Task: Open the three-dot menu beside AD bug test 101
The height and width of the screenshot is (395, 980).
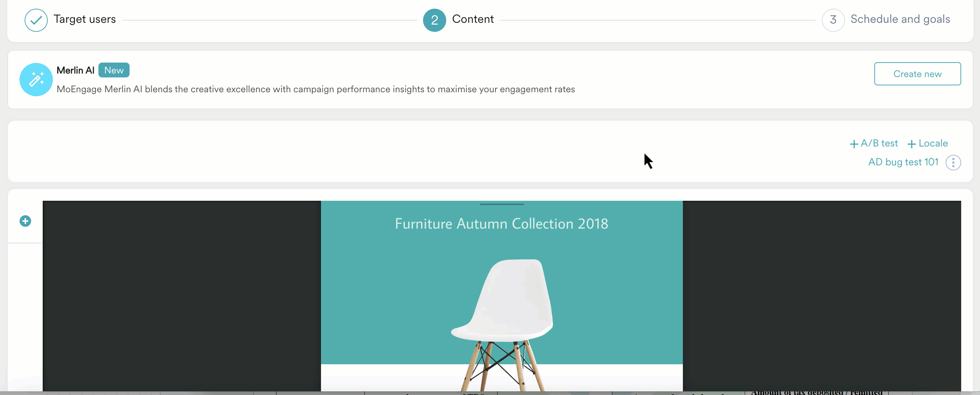Action: pos(953,163)
